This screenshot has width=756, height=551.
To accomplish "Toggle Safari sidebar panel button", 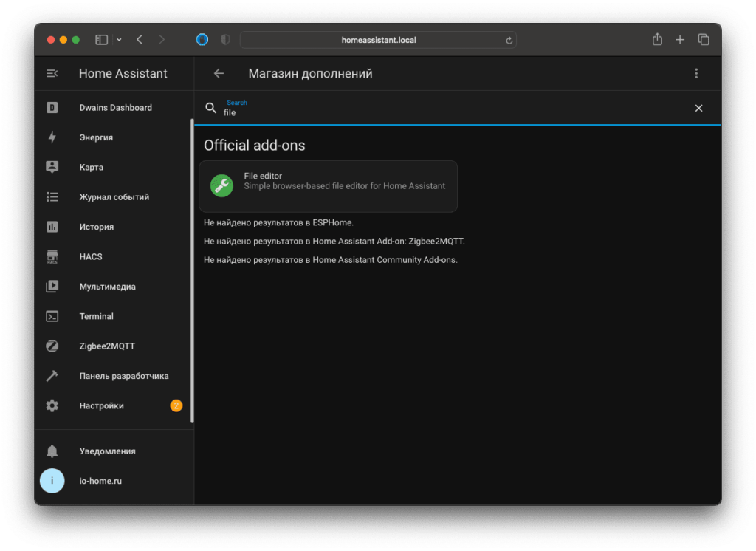I will tap(102, 40).
